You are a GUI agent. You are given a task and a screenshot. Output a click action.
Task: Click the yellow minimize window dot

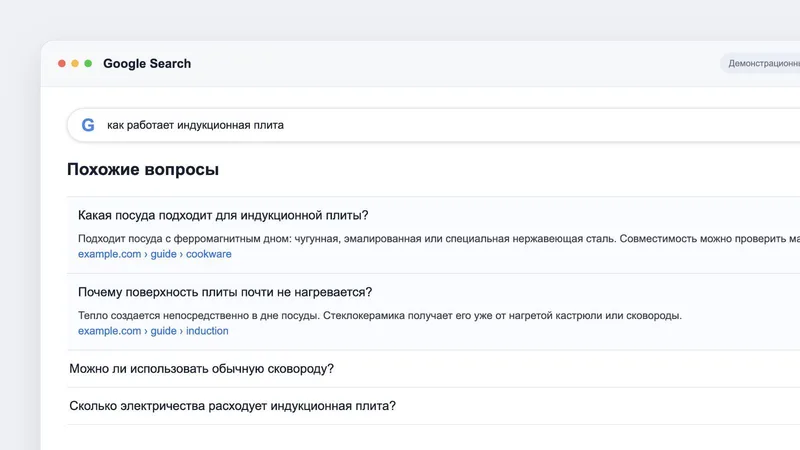75,63
